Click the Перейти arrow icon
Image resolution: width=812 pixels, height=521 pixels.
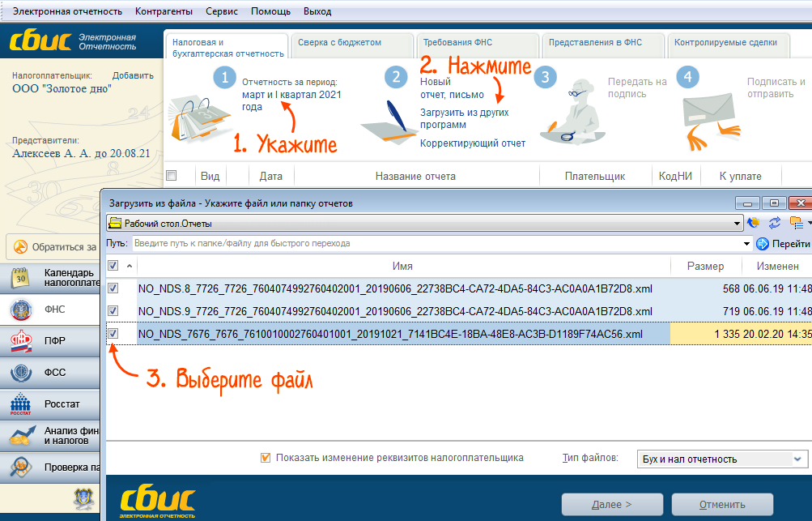tap(762, 244)
